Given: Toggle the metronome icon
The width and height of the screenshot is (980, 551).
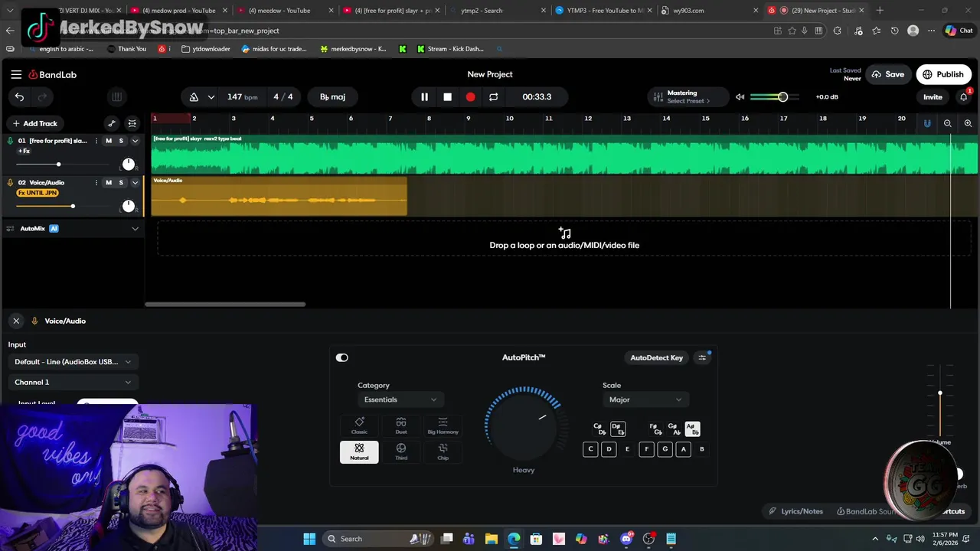Looking at the screenshot, I should (x=194, y=97).
